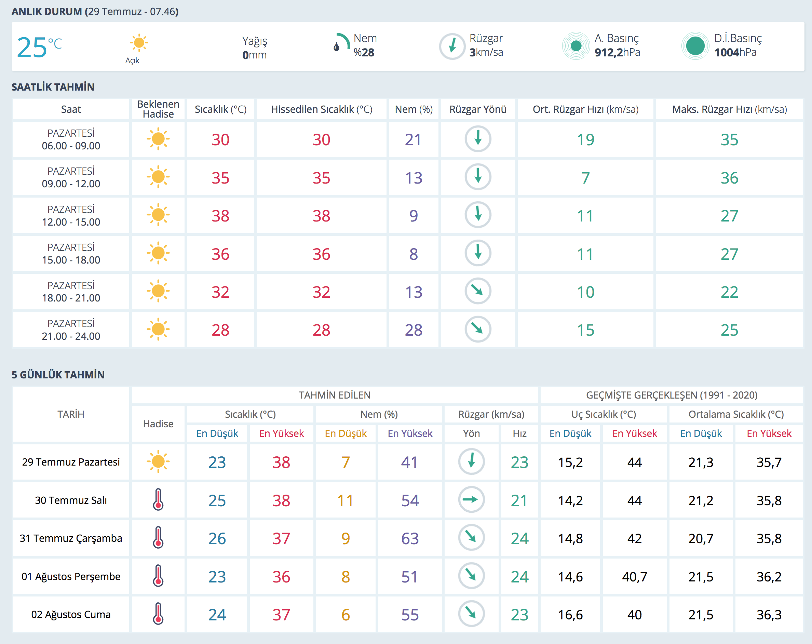Image resolution: width=812 pixels, height=644 pixels.
Task: Click sun icon for 06.00 - 09.00 row
Action: click(158, 139)
